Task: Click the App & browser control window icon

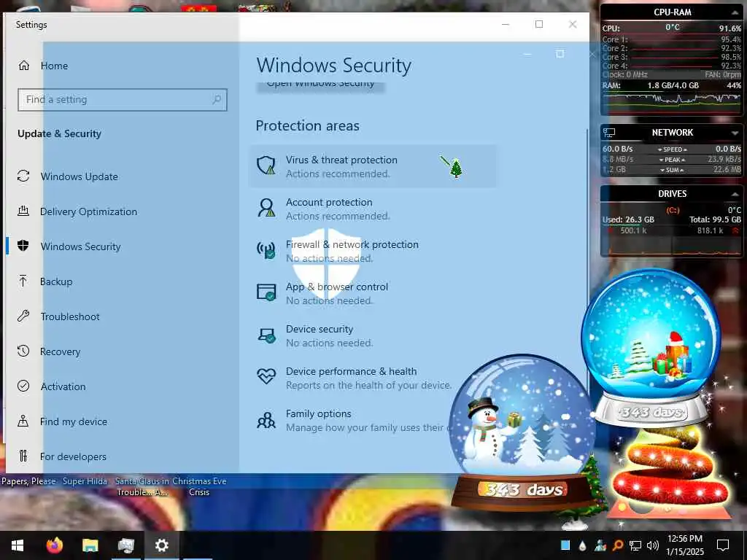Action: tap(266, 292)
